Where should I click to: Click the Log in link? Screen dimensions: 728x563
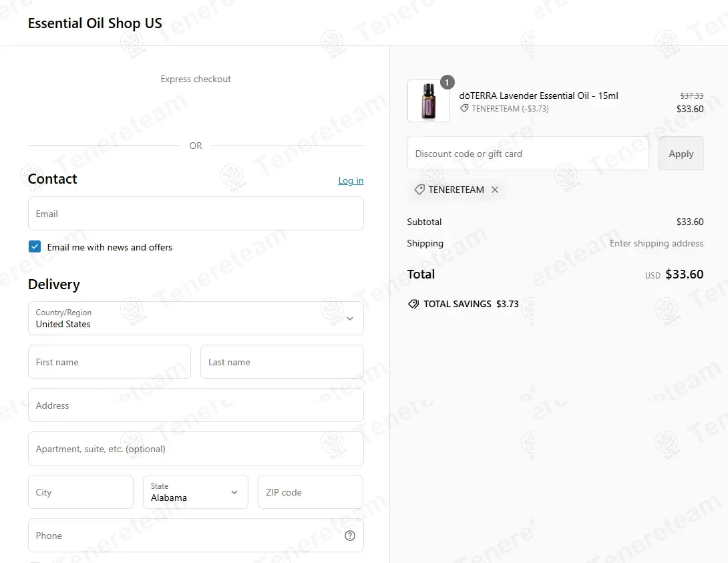pyautogui.click(x=351, y=180)
